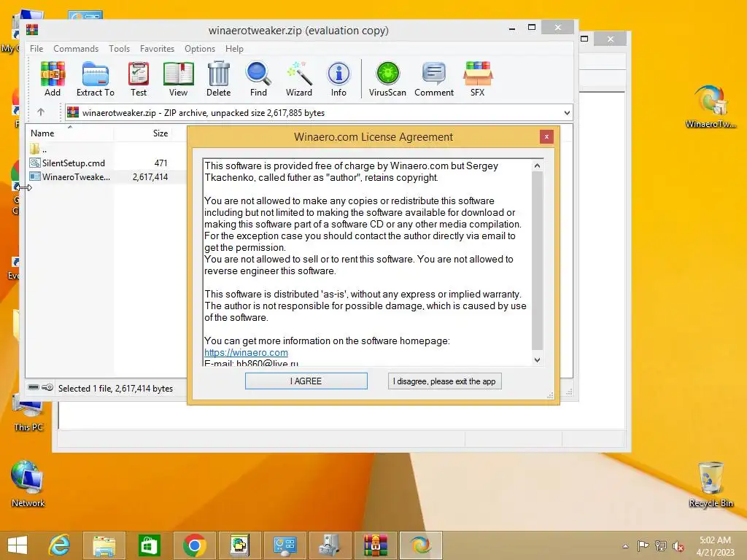Open the Extract To tool
747x560 pixels.
[x=96, y=79]
